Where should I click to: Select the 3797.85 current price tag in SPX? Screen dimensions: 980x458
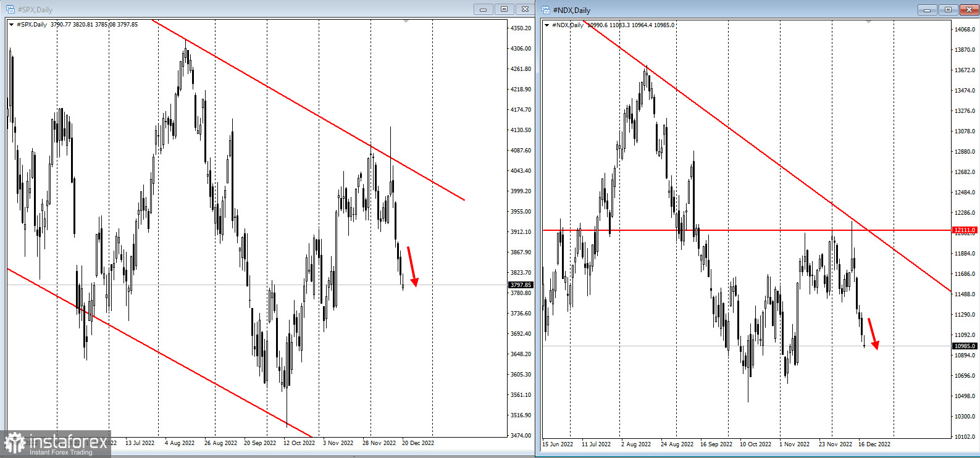click(x=521, y=285)
